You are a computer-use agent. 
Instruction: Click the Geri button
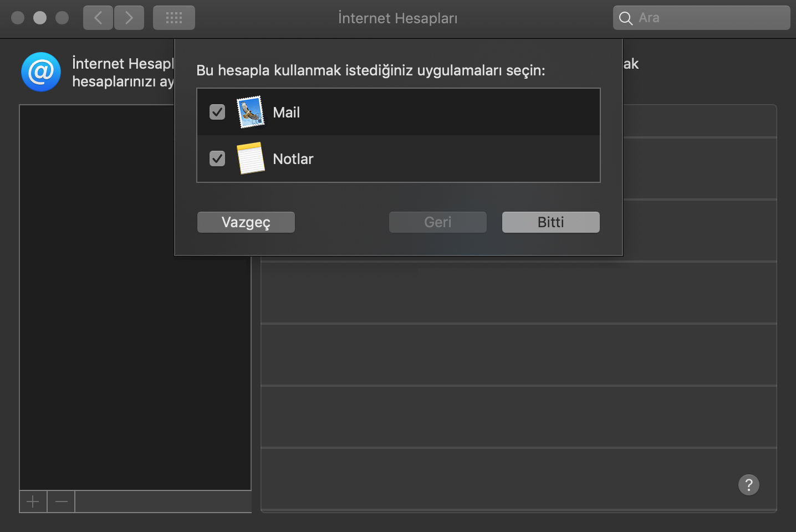point(437,222)
